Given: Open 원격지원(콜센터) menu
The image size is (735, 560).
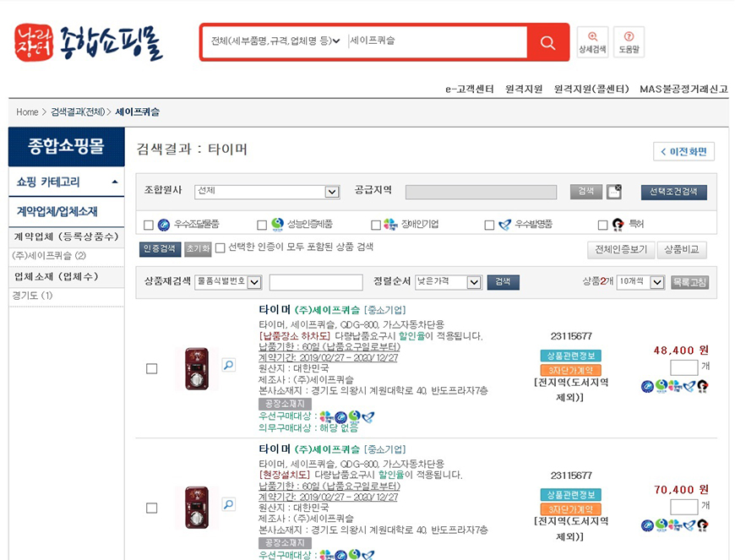Looking at the screenshot, I should click(591, 89).
